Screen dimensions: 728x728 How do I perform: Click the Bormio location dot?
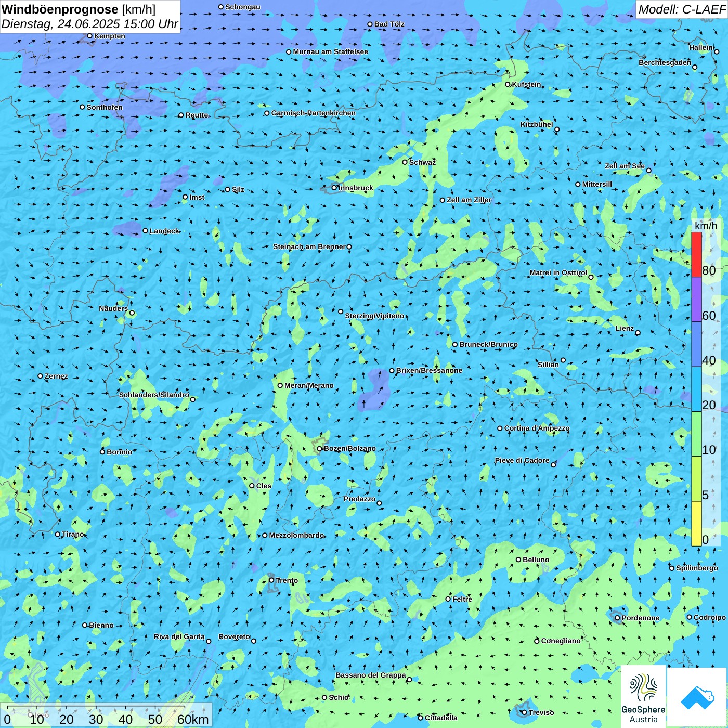click(102, 451)
